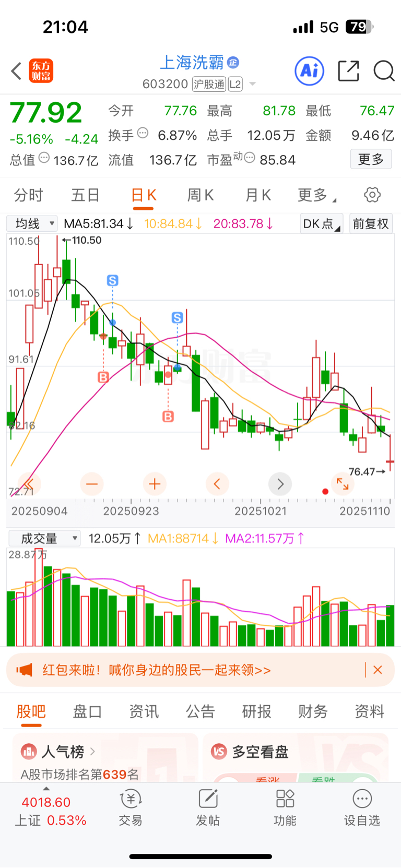This screenshot has height=868, width=401.
Task: Tap the red dot marker on the chart
Action: tap(325, 492)
